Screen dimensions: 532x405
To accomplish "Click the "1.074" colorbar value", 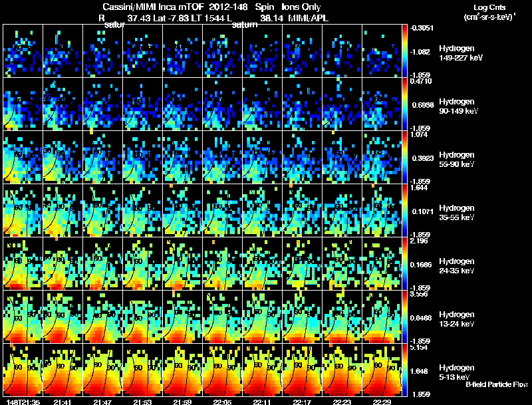I will point(419,134).
